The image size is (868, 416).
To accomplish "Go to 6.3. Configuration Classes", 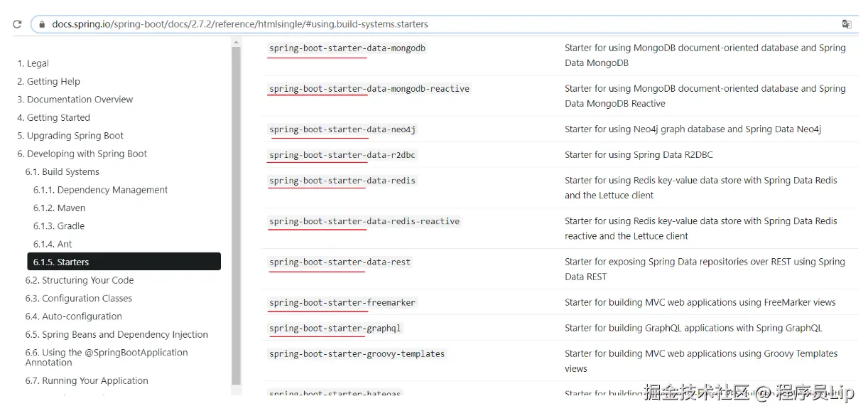I will point(79,299).
